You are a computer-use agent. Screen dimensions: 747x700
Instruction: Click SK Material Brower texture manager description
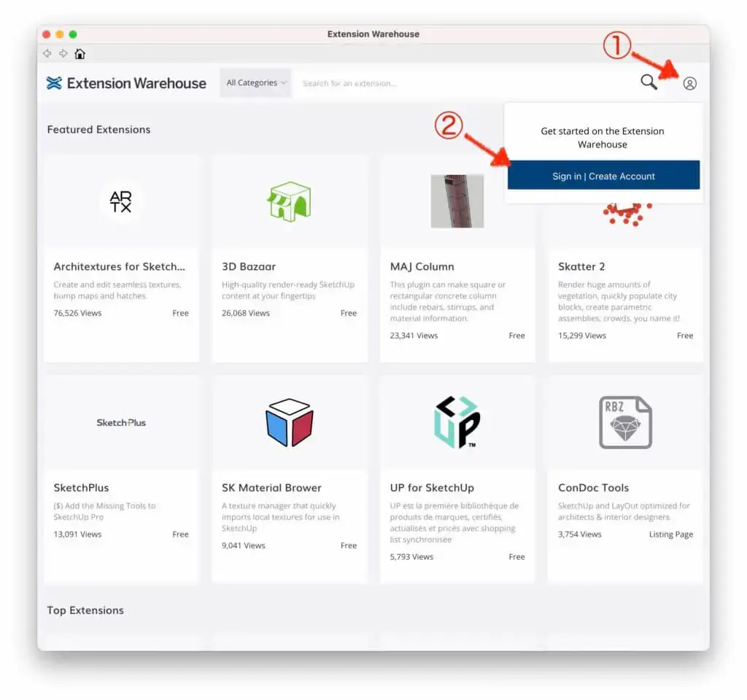281,517
